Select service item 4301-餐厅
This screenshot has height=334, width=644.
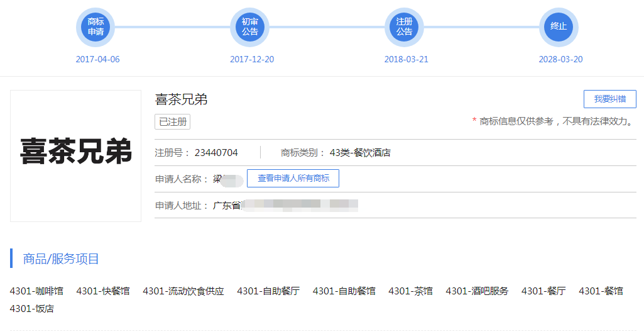click(x=543, y=291)
